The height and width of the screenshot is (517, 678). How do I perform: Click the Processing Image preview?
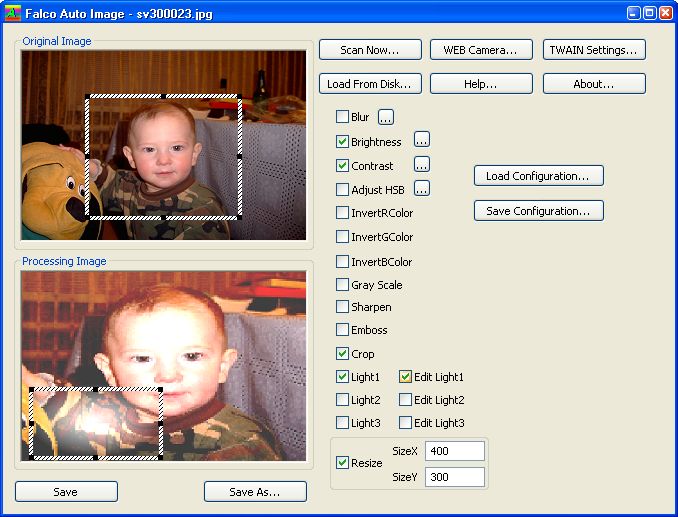click(163, 366)
